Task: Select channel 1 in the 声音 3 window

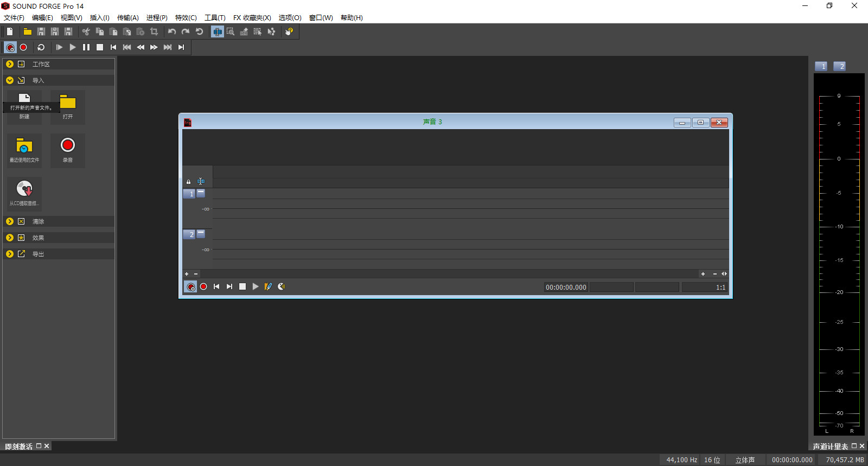Action: [189, 194]
